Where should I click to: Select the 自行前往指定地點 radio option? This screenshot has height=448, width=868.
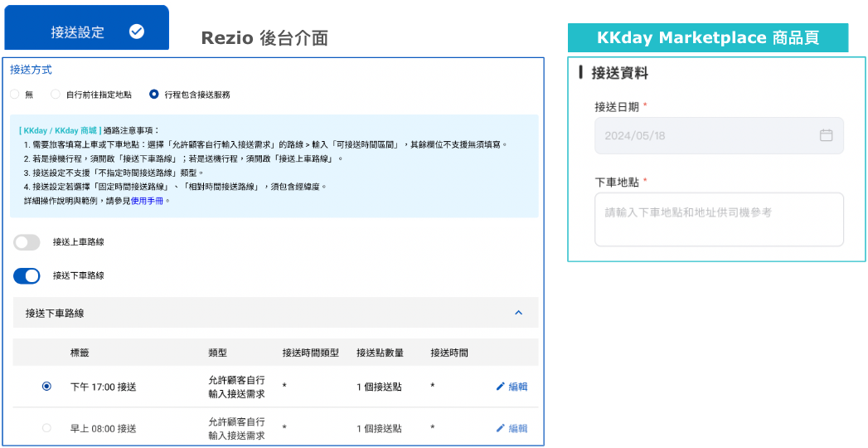click(56, 94)
